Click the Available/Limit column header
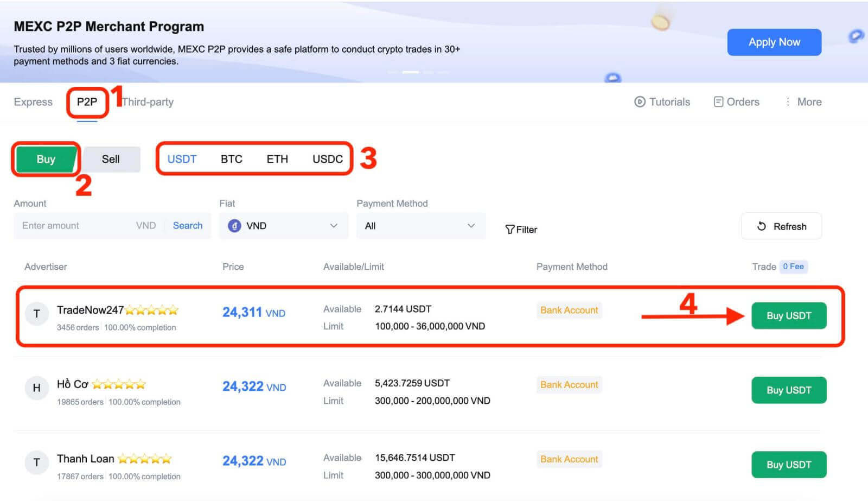 354,267
